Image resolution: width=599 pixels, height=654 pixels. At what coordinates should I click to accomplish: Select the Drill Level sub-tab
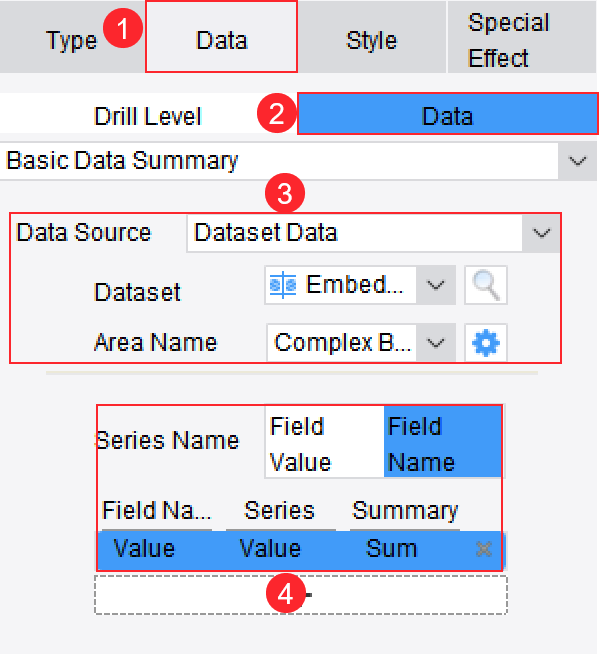[x=148, y=114]
